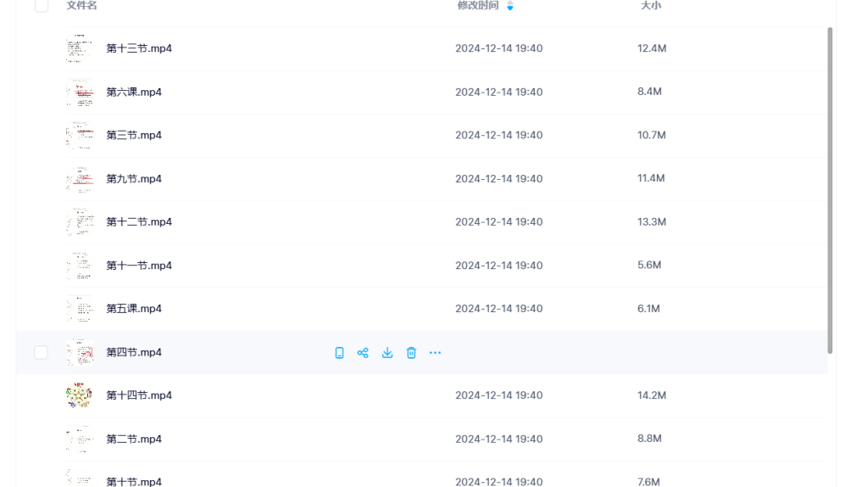The width and height of the screenshot is (868, 487).
Task: Delete 第四节.mp4 with the trash icon
Action: (x=411, y=353)
